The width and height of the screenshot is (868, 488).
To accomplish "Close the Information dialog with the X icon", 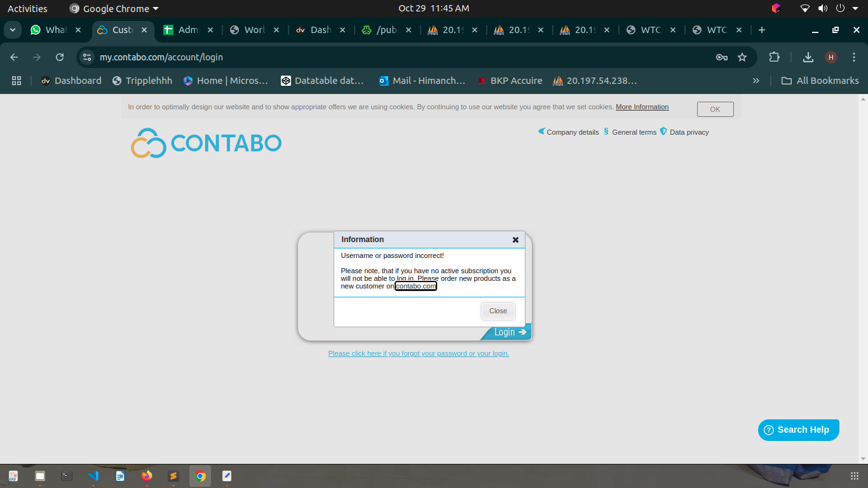I will (515, 240).
